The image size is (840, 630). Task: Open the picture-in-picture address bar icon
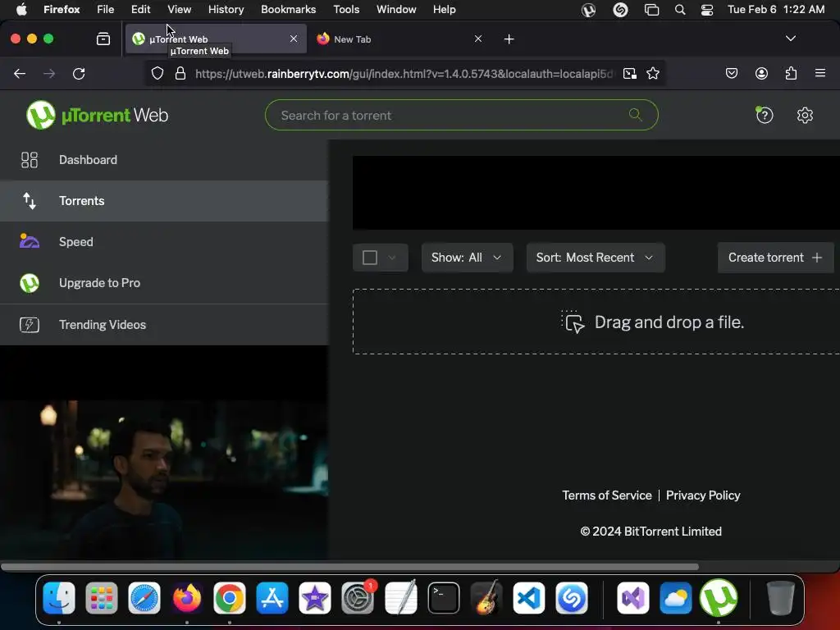[630, 73]
